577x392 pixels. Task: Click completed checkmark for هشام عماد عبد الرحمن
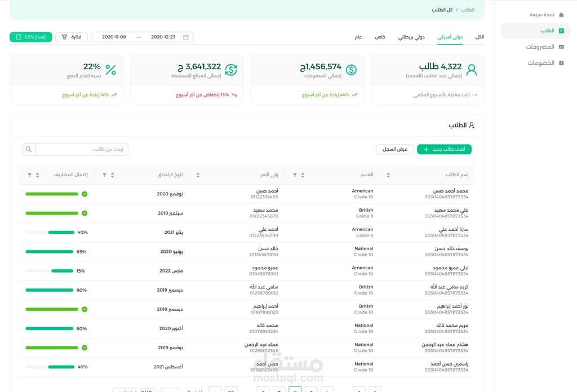pos(85,348)
